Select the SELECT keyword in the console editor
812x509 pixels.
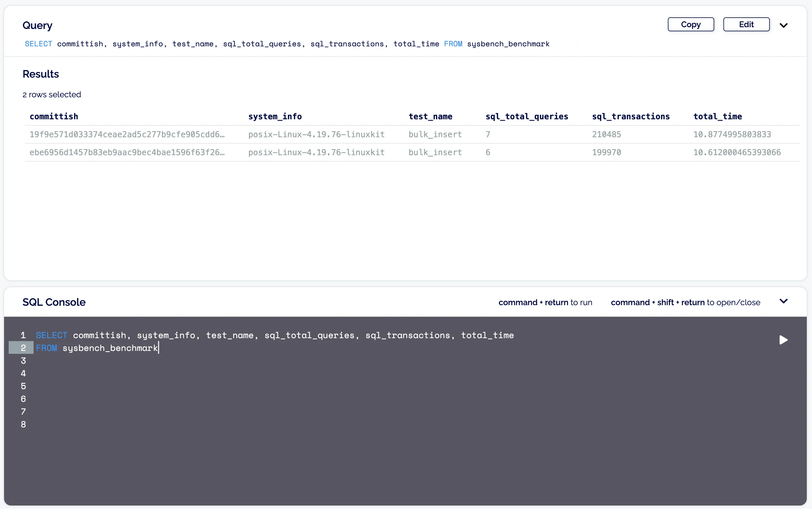click(51, 335)
